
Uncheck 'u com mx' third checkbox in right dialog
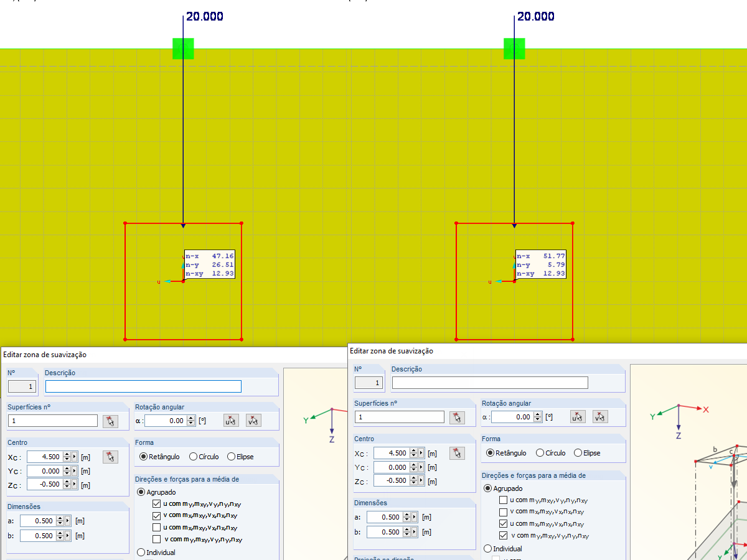click(x=503, y=524)
